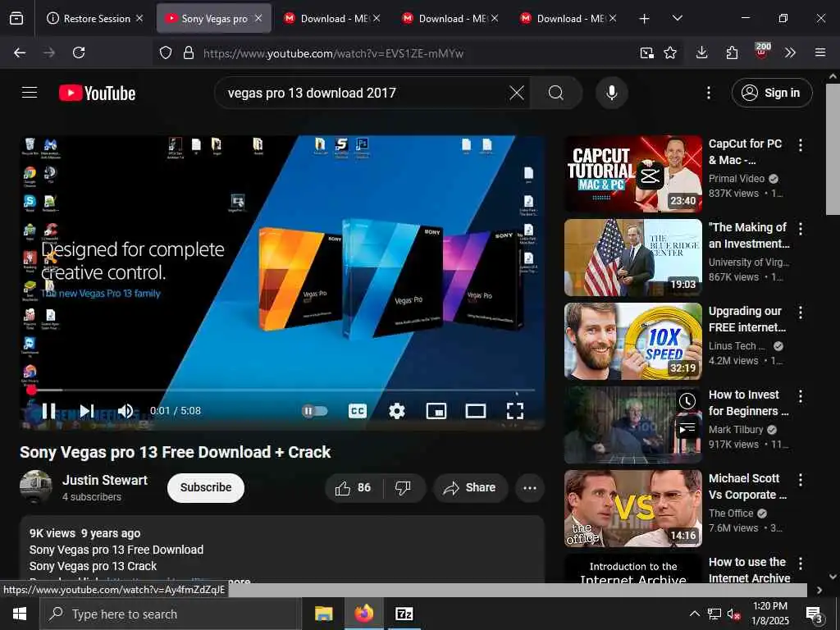The image size is (840, 630).
Task: Share the video
Action: 470,488
